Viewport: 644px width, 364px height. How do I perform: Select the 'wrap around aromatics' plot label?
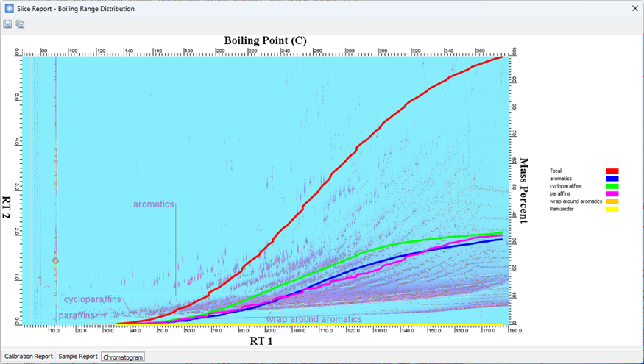click(x=314, y=319)
